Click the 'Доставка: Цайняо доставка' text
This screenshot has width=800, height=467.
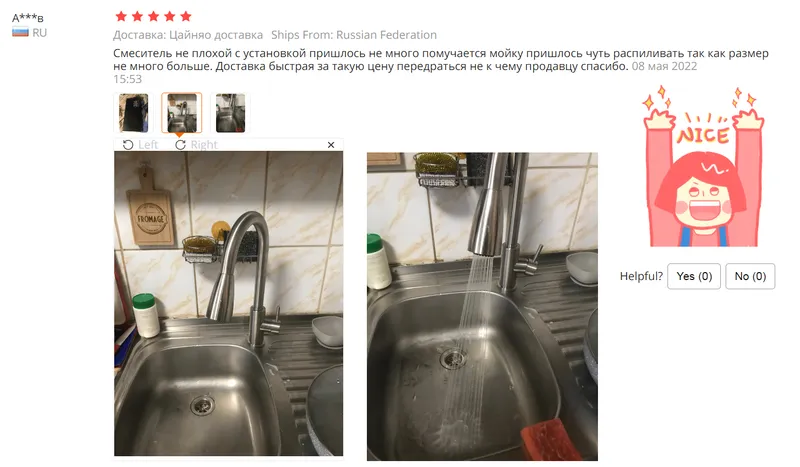pos(188,35)
